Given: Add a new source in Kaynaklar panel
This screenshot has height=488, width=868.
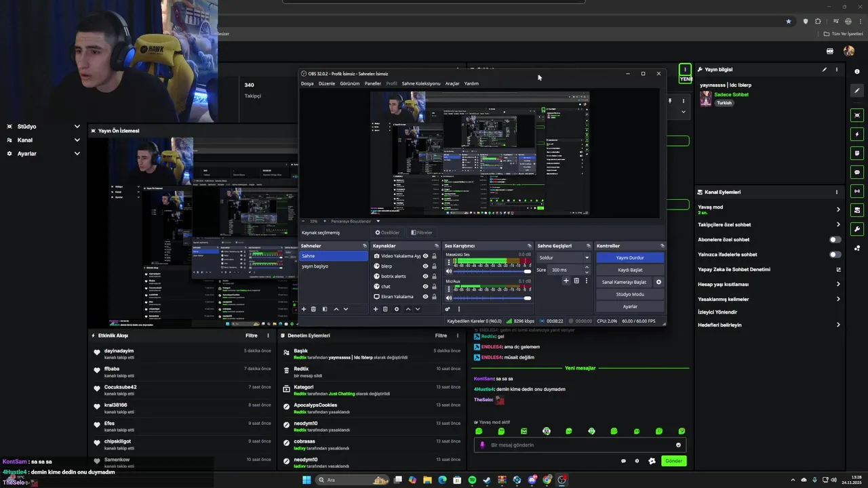Looking at the screenshot, I should pyautogui.click(x=376, y=309).
